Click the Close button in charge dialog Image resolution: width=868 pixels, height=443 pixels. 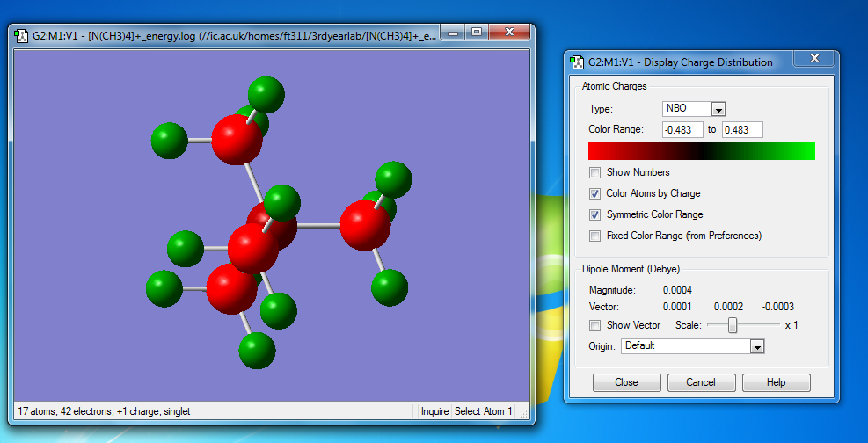(627, 382)
